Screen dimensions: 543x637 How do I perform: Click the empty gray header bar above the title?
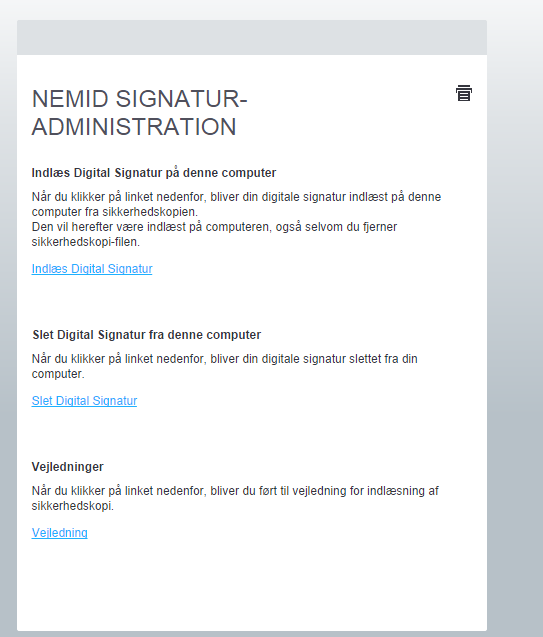point(252,37)
